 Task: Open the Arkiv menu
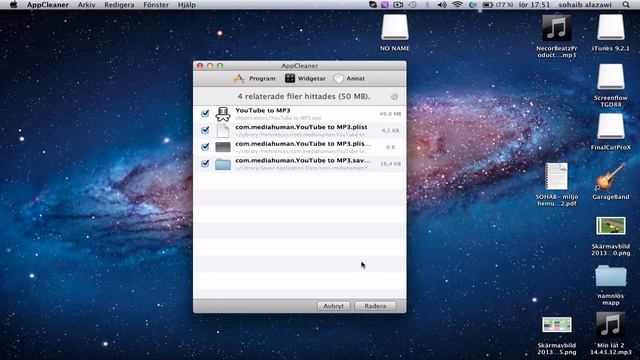tap(87, 5)
